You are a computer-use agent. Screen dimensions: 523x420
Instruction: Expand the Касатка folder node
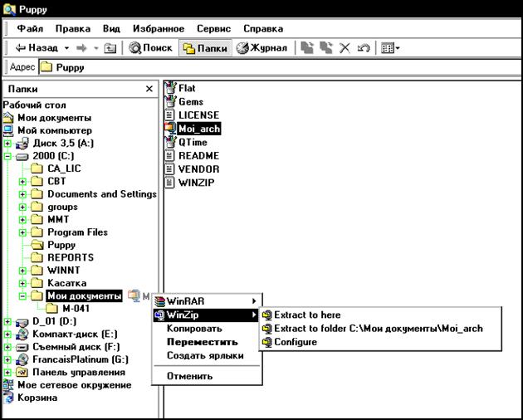[22, 283]
